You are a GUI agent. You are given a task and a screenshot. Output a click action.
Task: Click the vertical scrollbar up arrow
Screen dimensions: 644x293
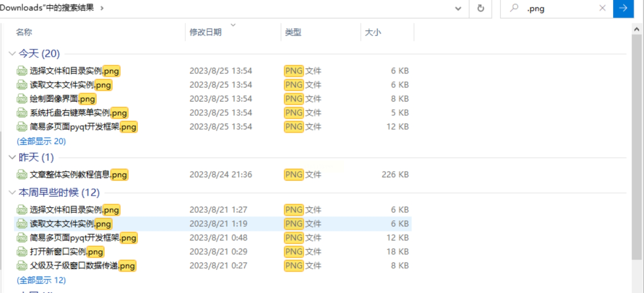[x=637, y=29]
